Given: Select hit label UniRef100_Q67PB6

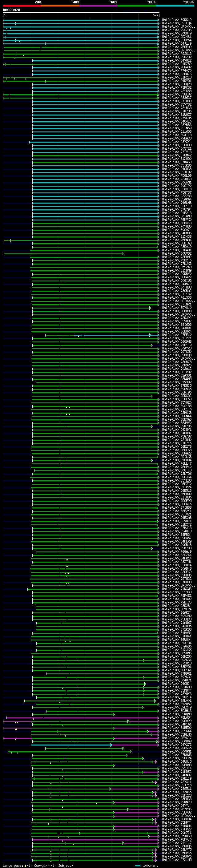Looking at the screenshot, I should pos(177,809).
